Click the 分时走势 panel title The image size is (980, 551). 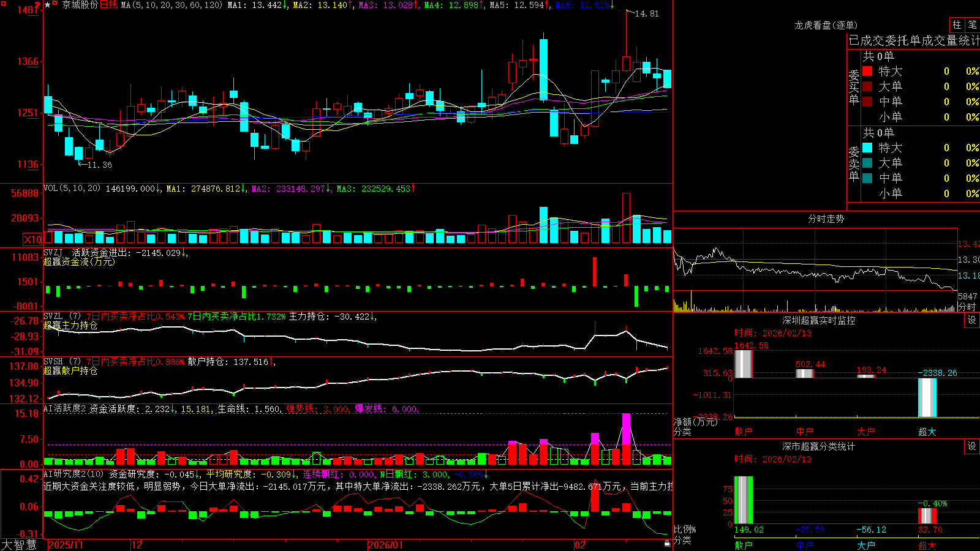(826, 219)
